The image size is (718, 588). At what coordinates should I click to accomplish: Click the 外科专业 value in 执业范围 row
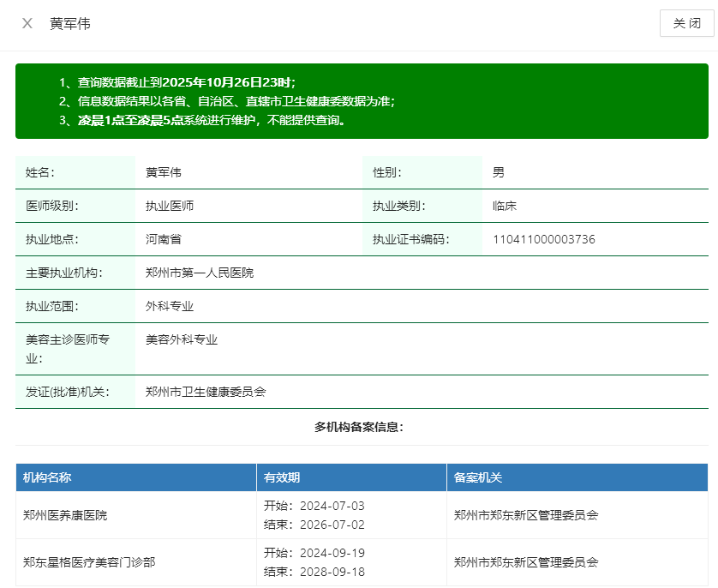[x=170, y=306]
